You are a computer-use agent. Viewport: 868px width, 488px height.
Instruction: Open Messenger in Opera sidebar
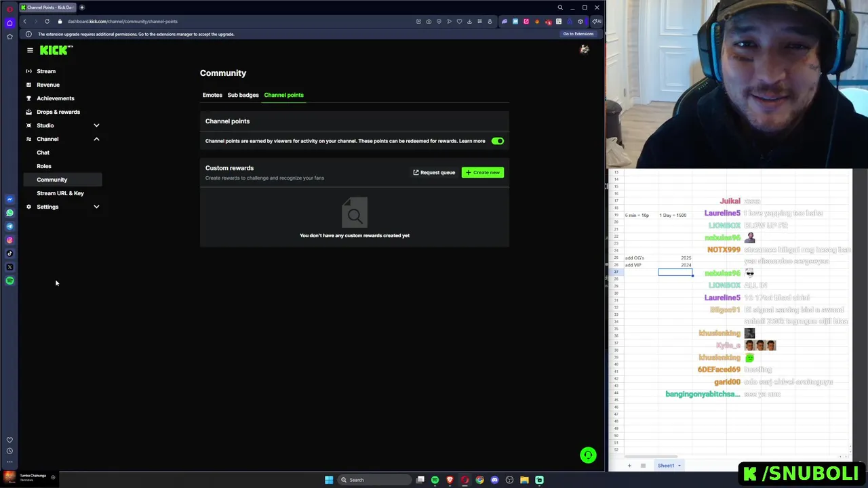click(9, 199)
